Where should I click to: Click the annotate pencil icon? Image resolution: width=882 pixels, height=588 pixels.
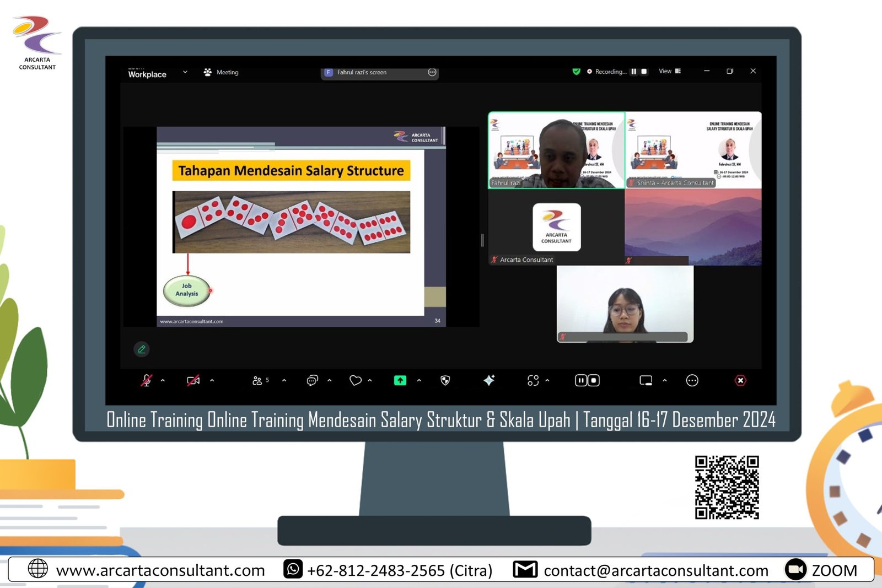(142, 349)
